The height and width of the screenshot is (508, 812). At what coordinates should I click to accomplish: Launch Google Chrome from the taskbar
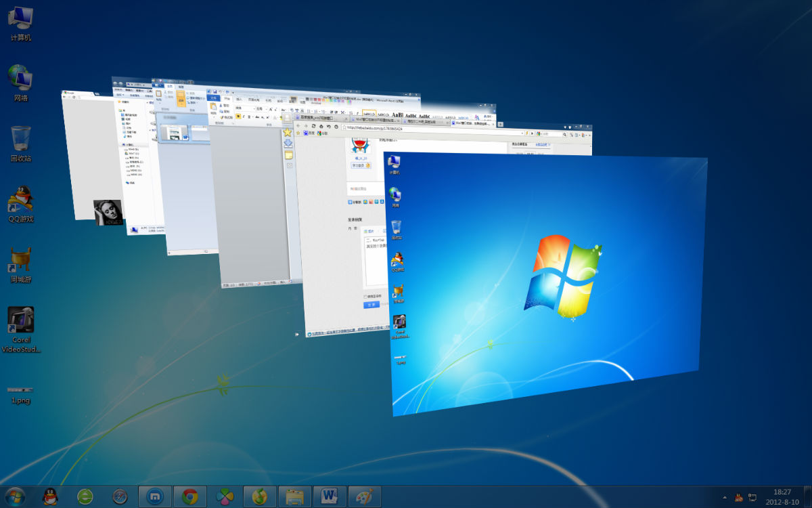(189, 496)
